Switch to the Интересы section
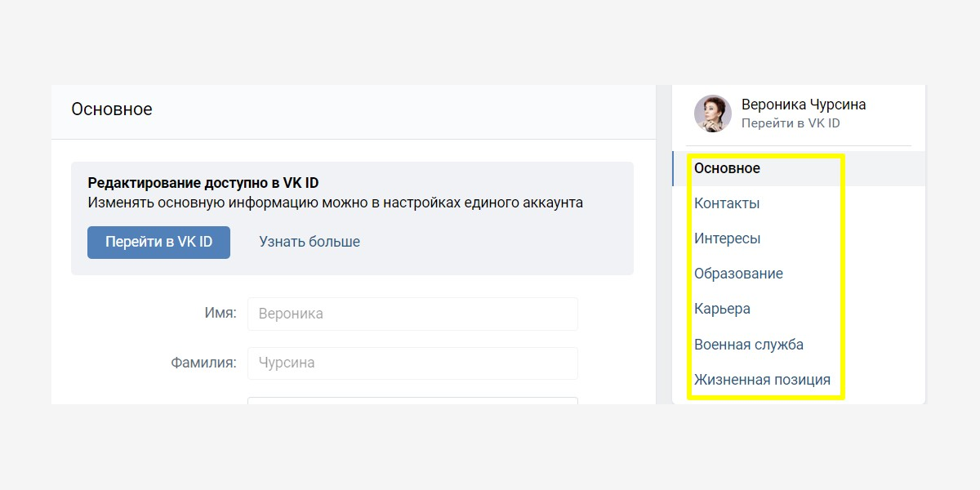The width and height of the screenshot is (980, 490). tap(727, 238)
